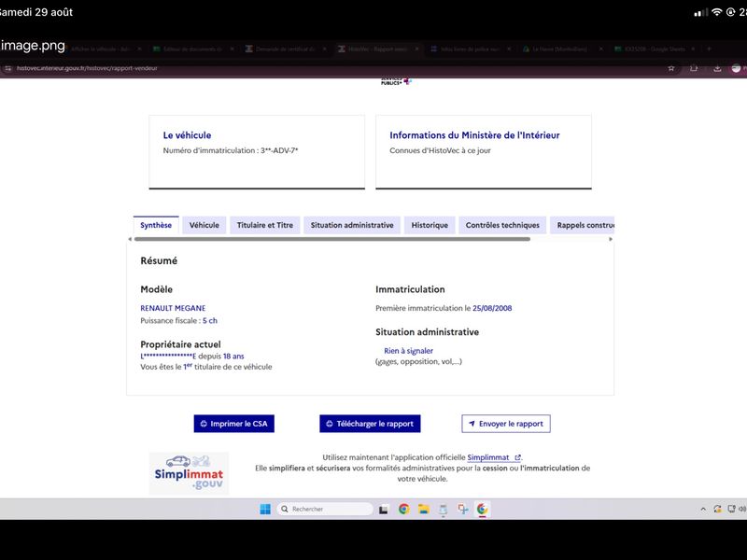Open the Snipping Tool taskbar icon
Screen dimensions: 747x560
[x=462, y=509]
